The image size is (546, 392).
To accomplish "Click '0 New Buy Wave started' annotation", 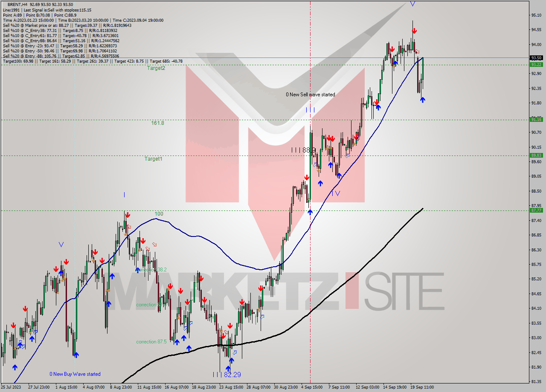I will pyautogui.click(x=75, y=374).
